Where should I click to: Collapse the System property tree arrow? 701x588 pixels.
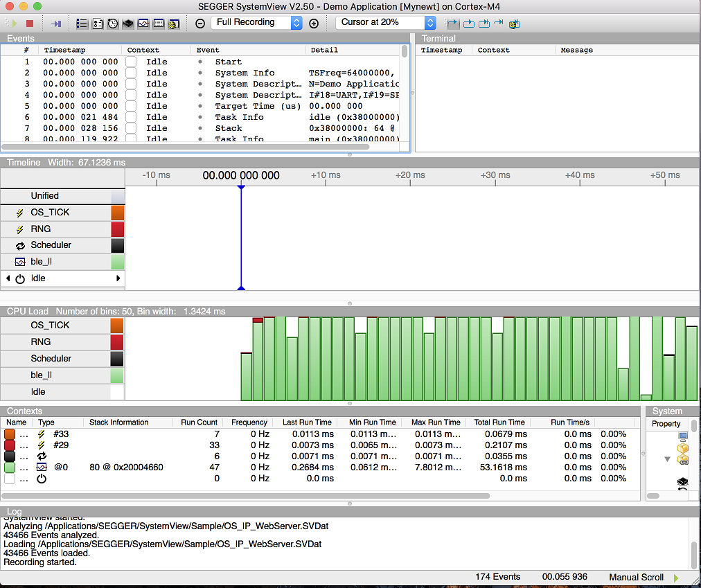point(667,458)
